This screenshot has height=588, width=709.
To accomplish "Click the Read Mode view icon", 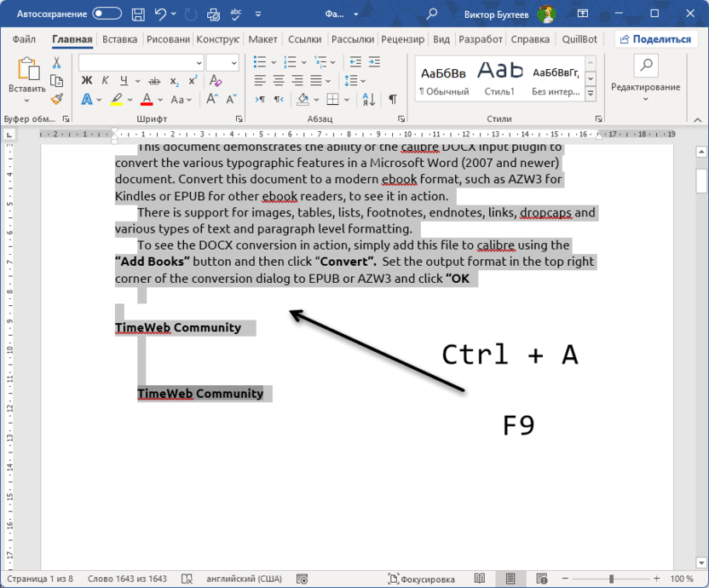I will click(480, 579).
